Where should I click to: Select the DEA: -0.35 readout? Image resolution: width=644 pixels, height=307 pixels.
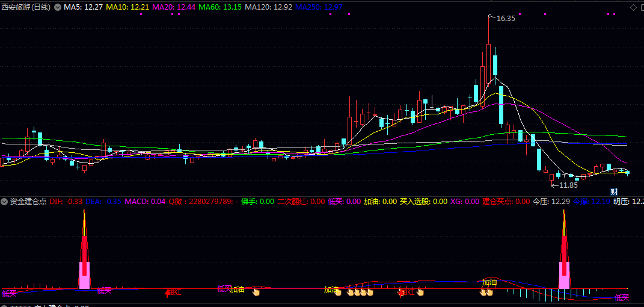103,202
